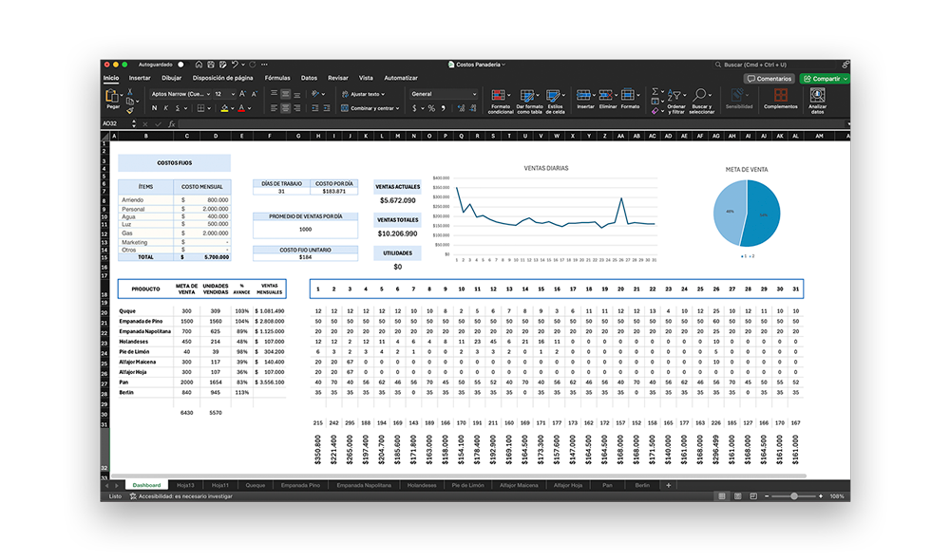The image size is (950, 560).
Task: Click the AutoSum sigma icon
Action: coord(655,91)
